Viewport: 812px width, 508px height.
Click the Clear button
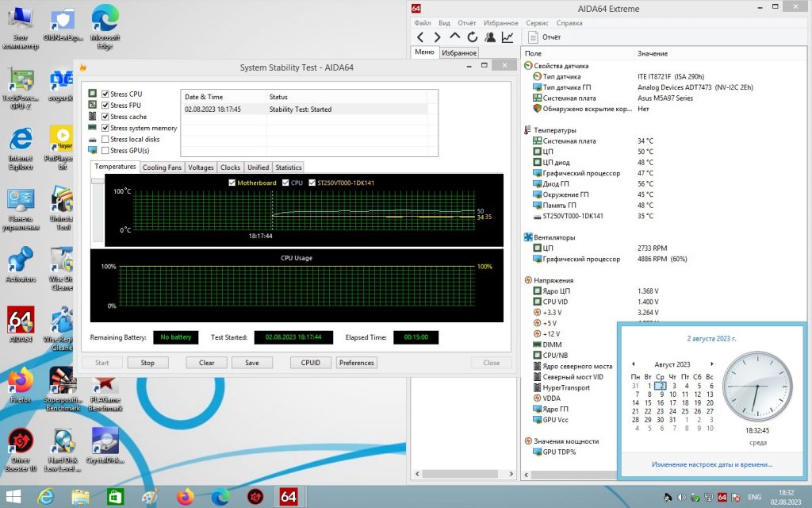coord(207,363)
